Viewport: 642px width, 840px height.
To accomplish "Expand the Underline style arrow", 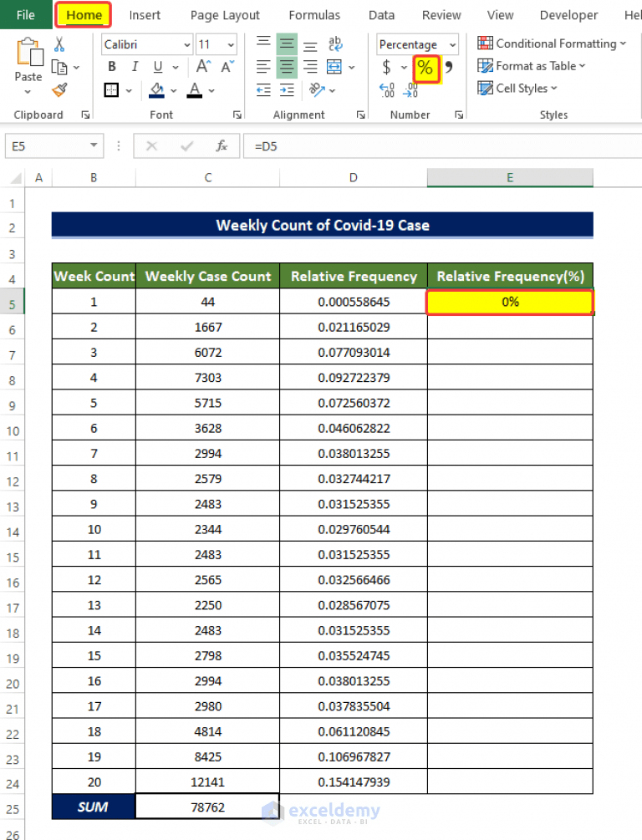I will tap(176, 67).
